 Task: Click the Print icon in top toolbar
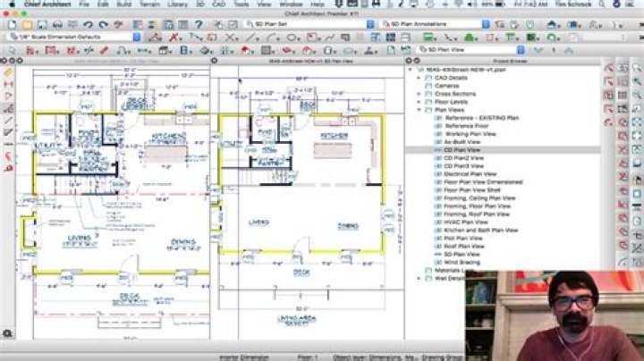[57, 25]
